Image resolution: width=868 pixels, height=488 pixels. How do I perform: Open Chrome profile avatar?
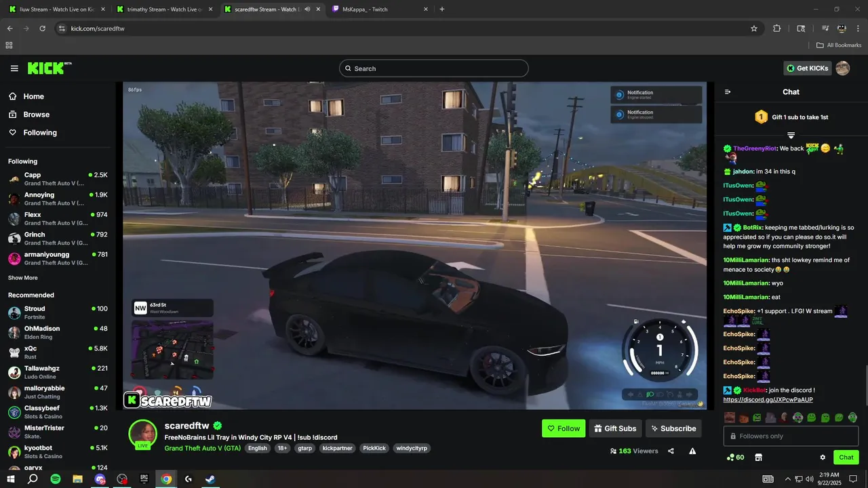[842, 28]
